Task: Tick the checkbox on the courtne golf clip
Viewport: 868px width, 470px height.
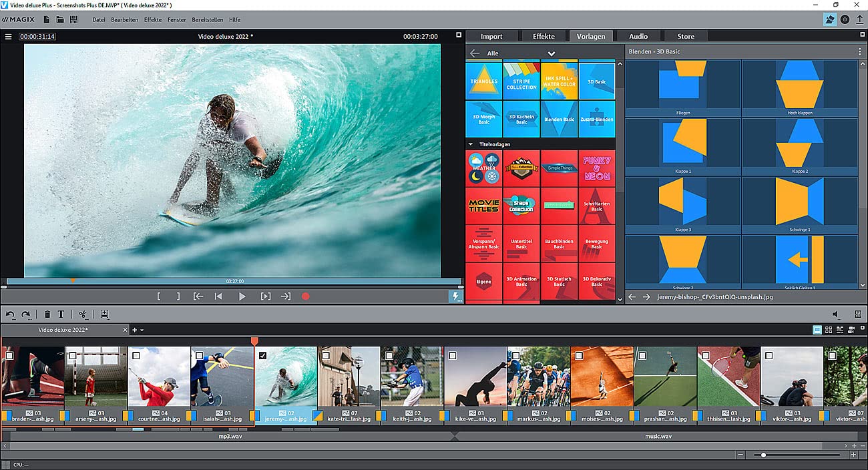Action: pyautogui.click(x=136, y=356)
